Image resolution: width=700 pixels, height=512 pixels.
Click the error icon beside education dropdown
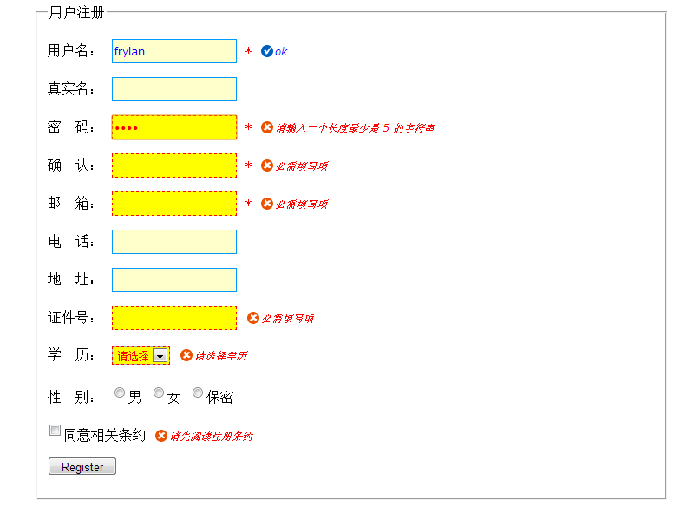(186, 355)
